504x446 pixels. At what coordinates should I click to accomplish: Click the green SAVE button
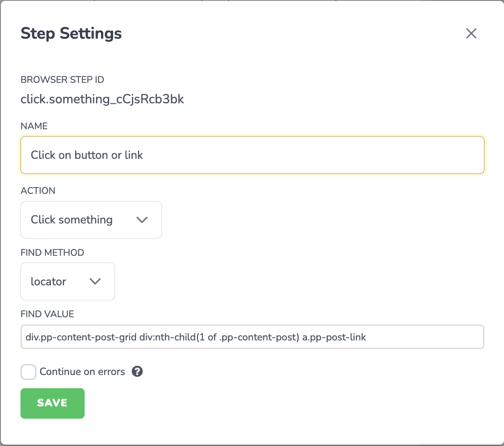coord(52,403)
